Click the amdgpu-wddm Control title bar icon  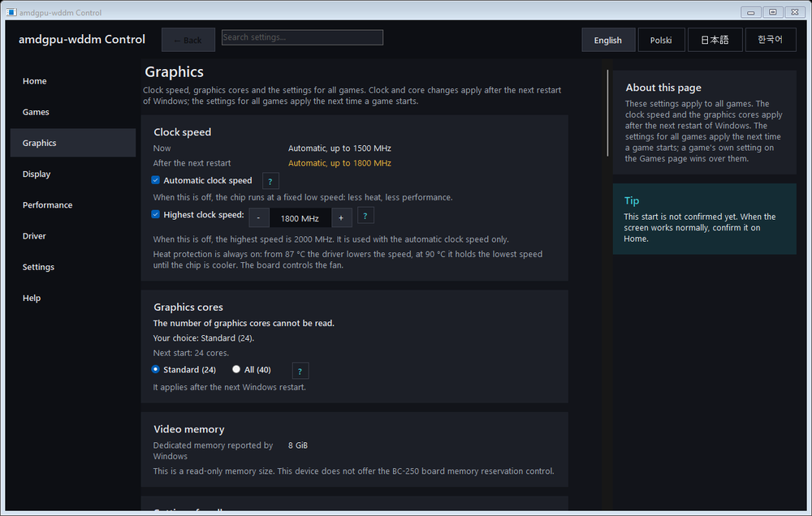(x=11, y=12)
